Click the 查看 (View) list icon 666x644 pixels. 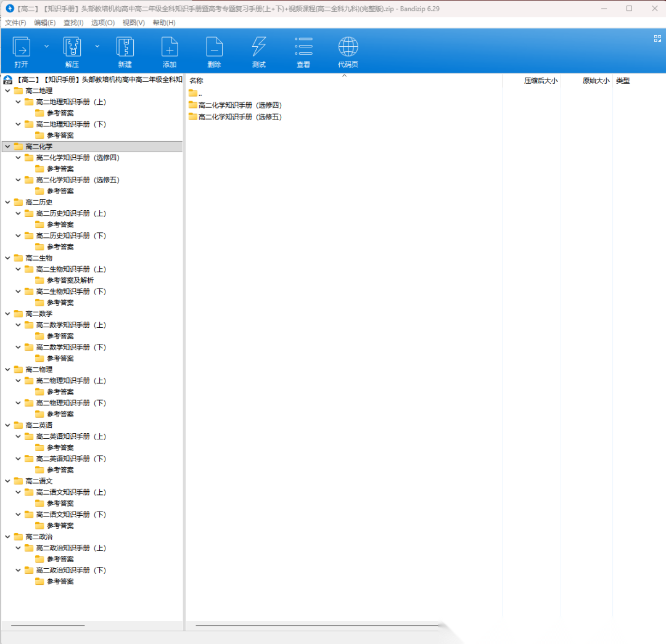[303, 47]
